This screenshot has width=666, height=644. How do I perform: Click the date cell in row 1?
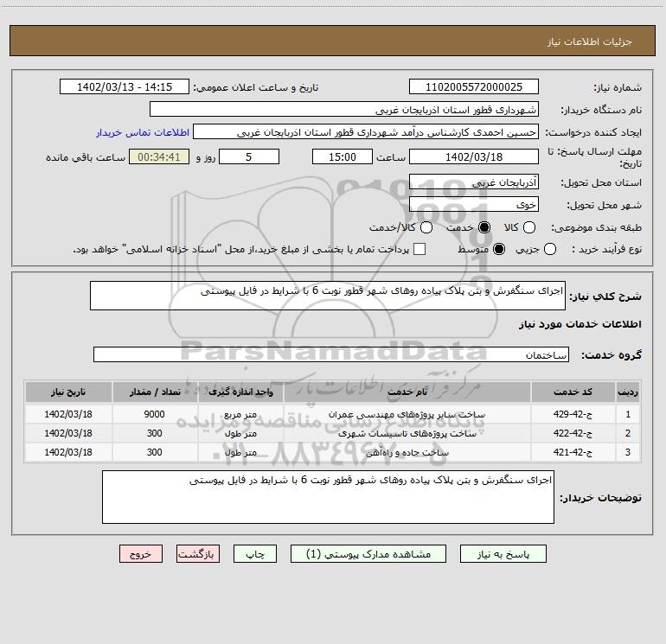pos(68,414)
